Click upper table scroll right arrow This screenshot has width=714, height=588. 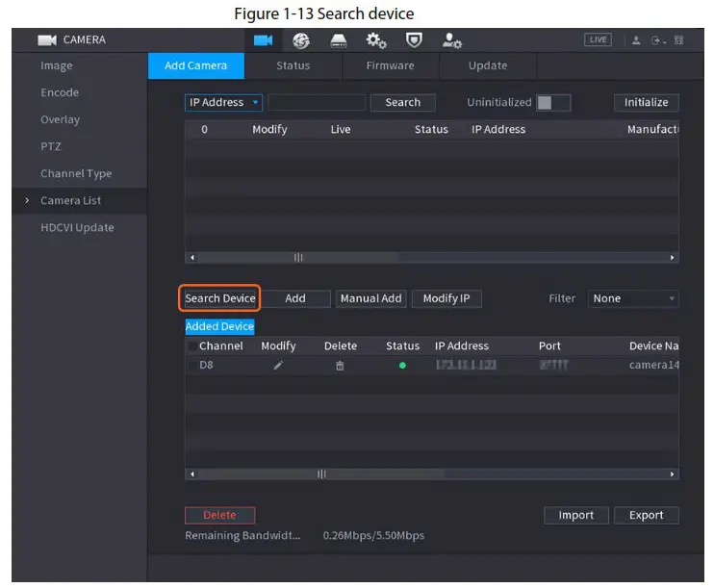(672, 258)
